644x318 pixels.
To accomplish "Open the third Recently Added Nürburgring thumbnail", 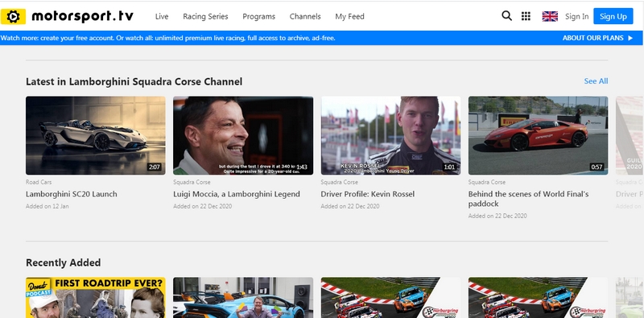I will tap(390, 297).
